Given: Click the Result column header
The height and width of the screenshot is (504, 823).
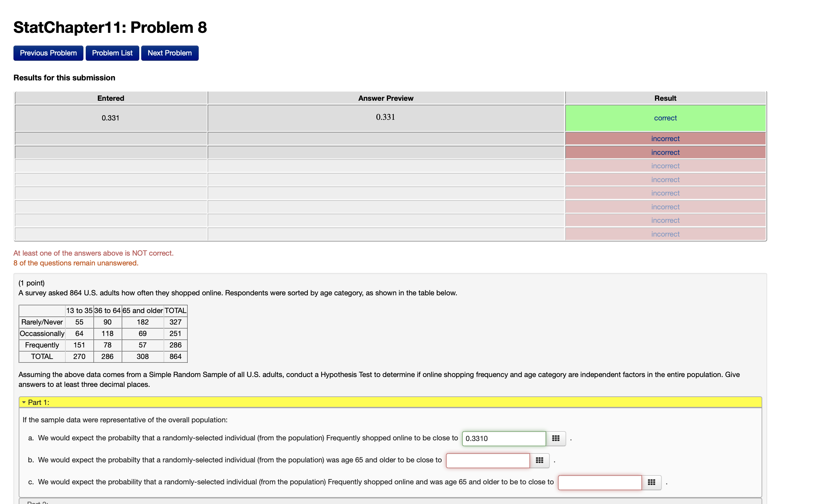Looking at the screenshot, I should click(x=665, y=98).
